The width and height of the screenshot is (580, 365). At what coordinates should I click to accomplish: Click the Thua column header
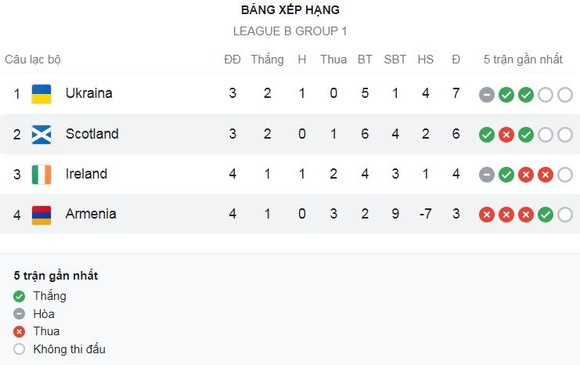coord(333,60)
